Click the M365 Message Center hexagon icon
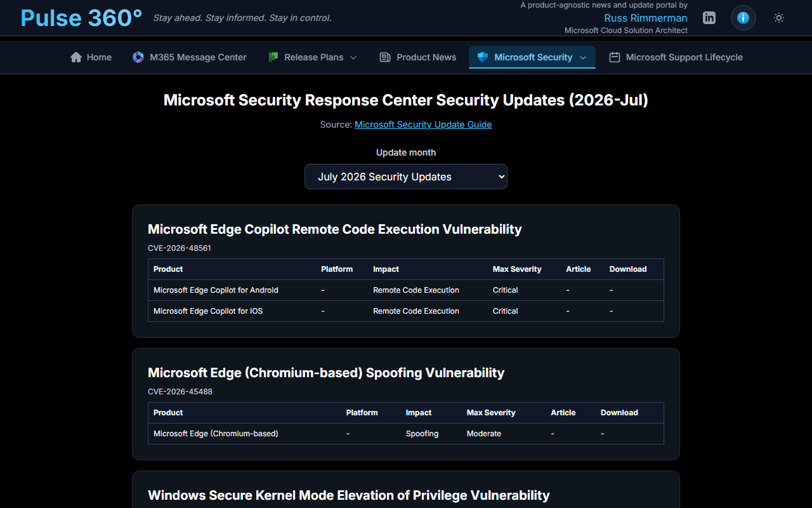 point(138,57)
